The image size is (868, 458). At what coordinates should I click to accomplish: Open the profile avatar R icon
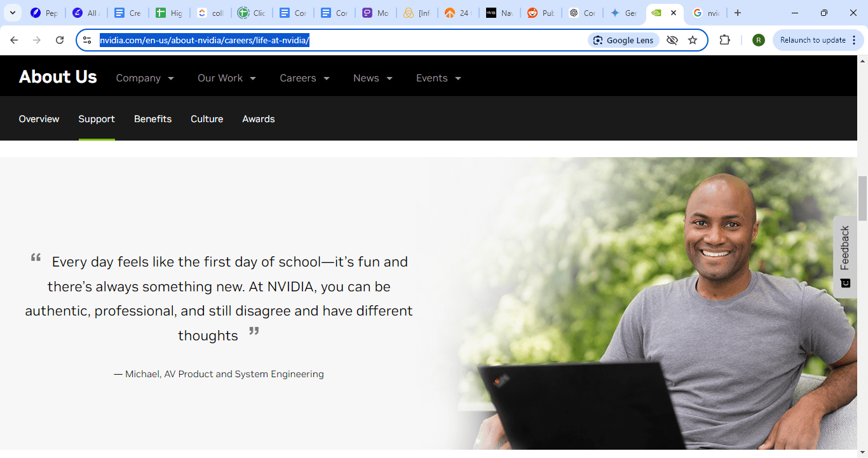(x=758, y=40)
